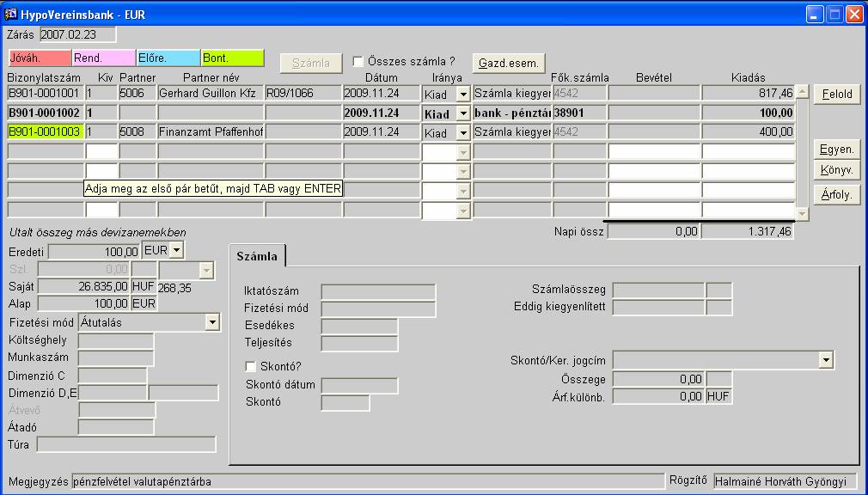The height and width of the screenshot is (495, 868).
Task: Click the Skontó dátum field
Action: 359,385
